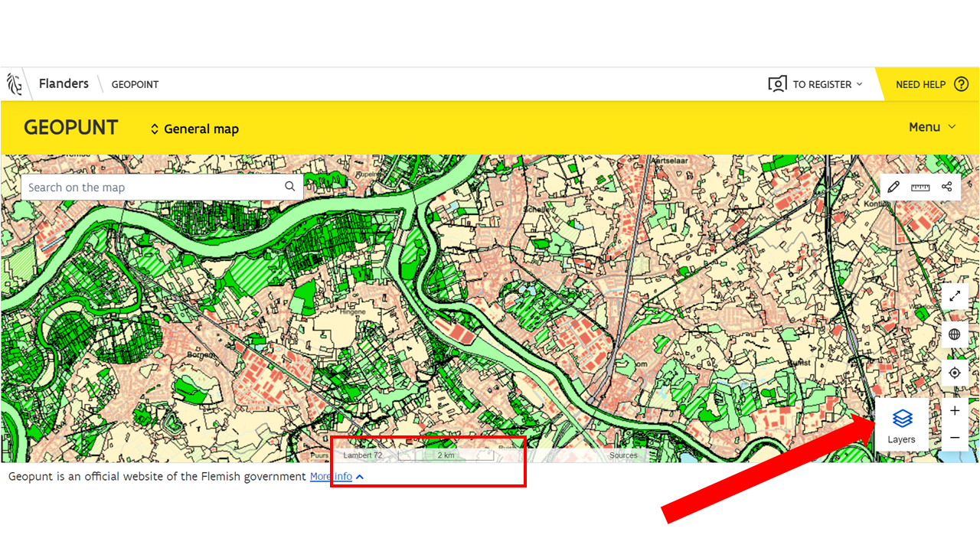The image size is (980, 551).
Task: Locate my position on map
Action: 955,373
